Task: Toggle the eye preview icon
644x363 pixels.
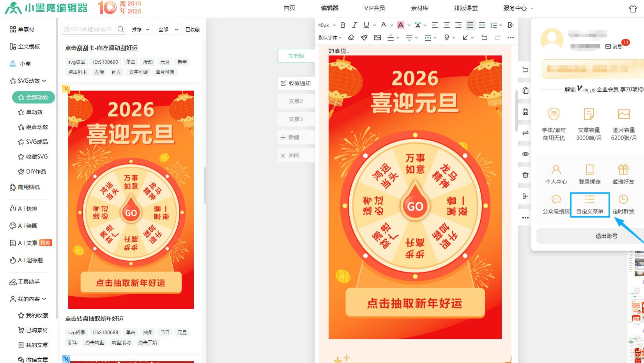Action: click(x=525, y=154)
